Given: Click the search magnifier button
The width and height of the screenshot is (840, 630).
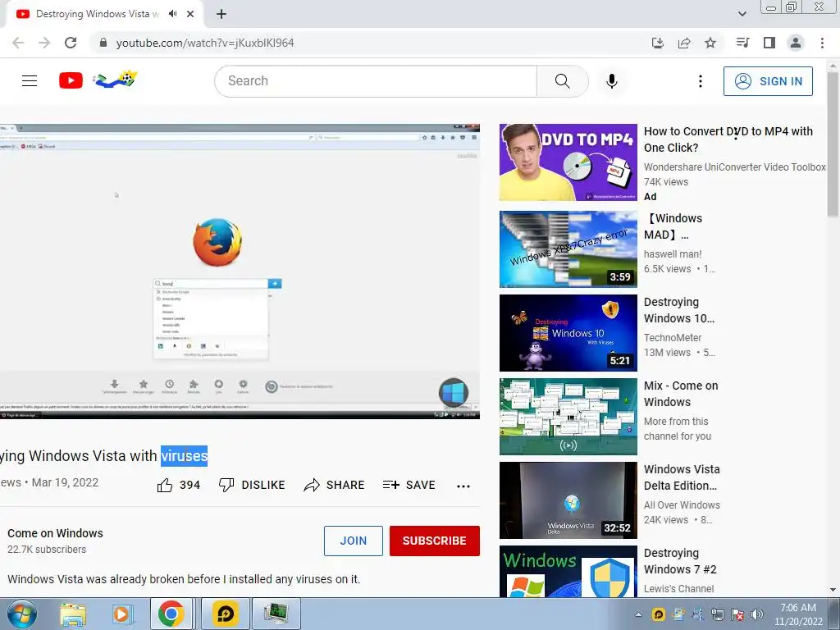Looking at the screenshot, I should tap(563, 81).
